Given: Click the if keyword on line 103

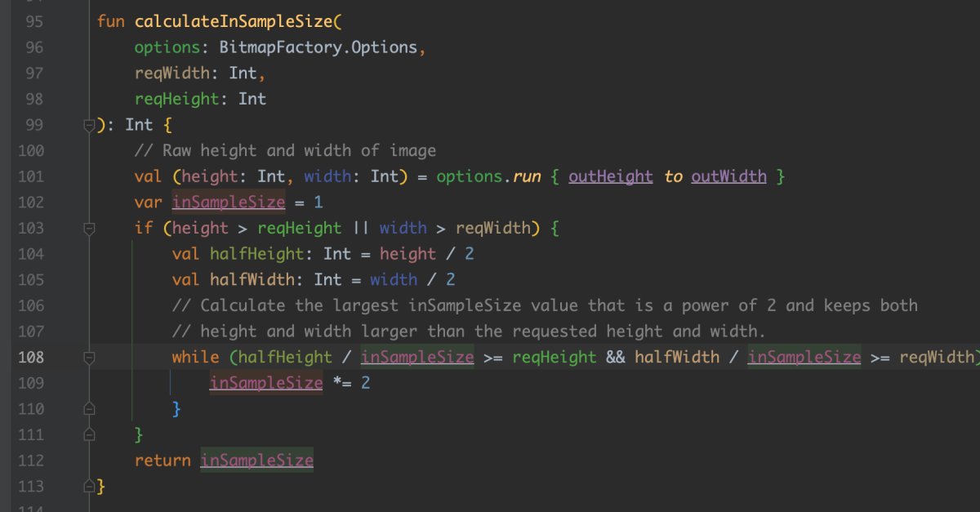Looking at the screenshot, I should [144, 228].
